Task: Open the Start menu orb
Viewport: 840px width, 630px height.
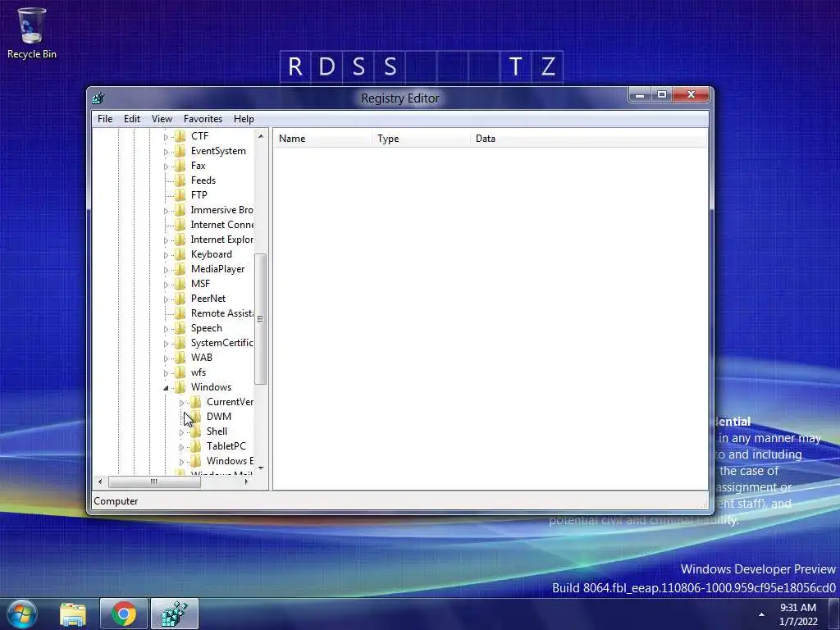Action: [x=21, y=614]
